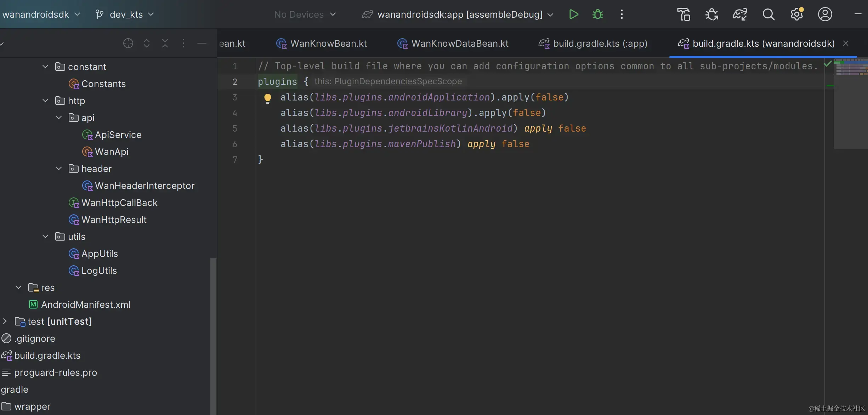The image size is (868, 415).
Task: Click the lightbulb quick-fix icon on line 3
Action: 268,98
